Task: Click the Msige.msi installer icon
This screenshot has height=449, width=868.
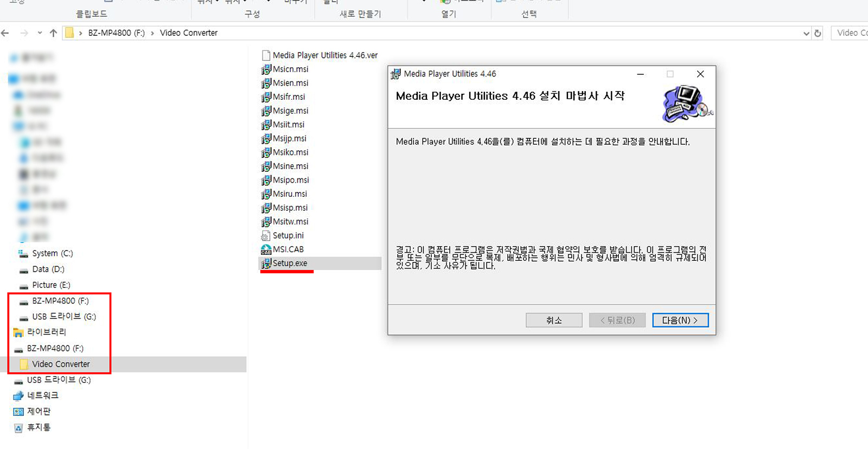Action: 266,111
